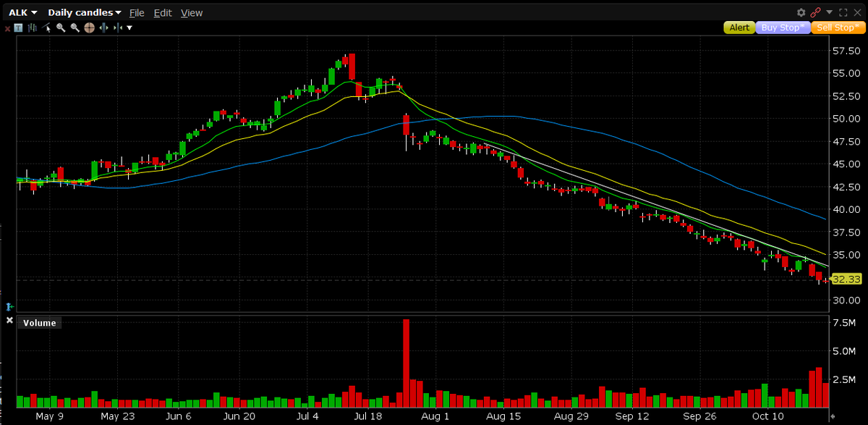Click the blue price-axis shift icon
The image size is (868, 425).
pyautogui.click(x=9, y=307)
